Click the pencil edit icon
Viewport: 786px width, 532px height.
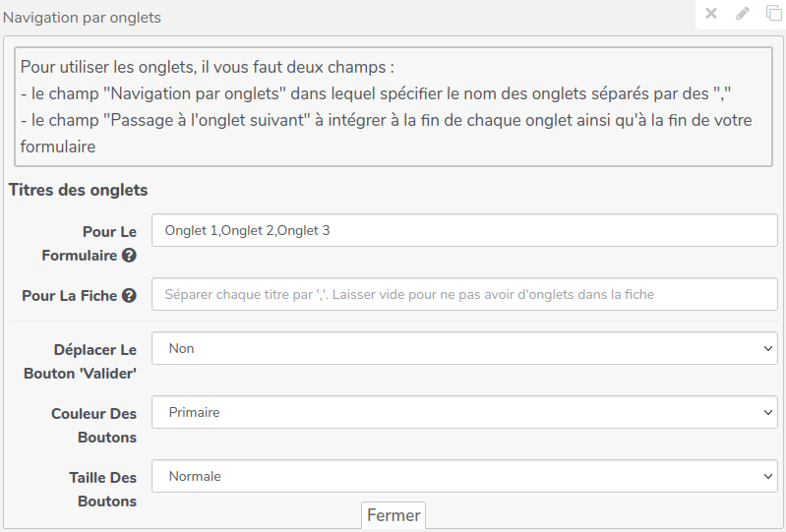coord(743,14)
